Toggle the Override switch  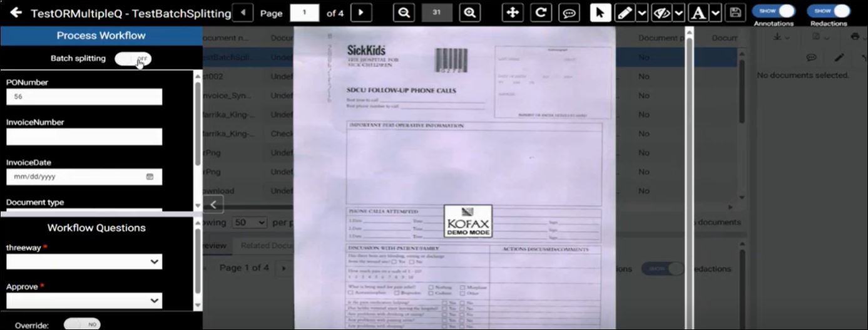[82, 324]
